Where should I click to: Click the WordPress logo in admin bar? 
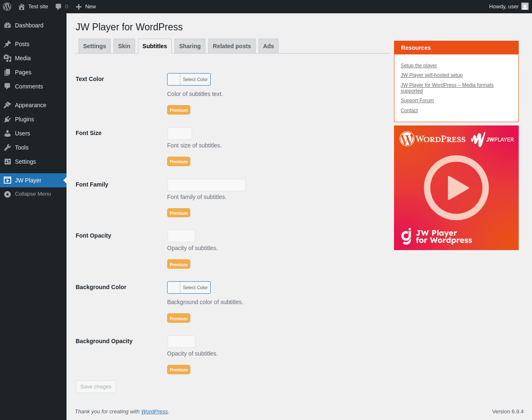pos(7,7)
